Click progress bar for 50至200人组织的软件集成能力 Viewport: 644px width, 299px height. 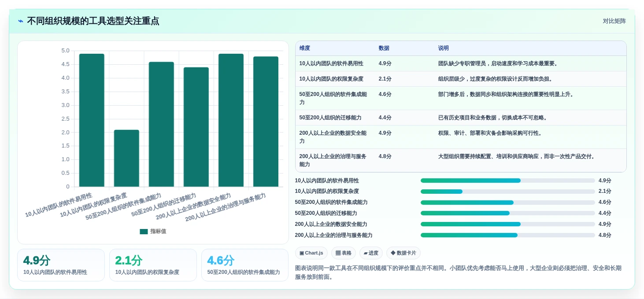pos(507,203)
